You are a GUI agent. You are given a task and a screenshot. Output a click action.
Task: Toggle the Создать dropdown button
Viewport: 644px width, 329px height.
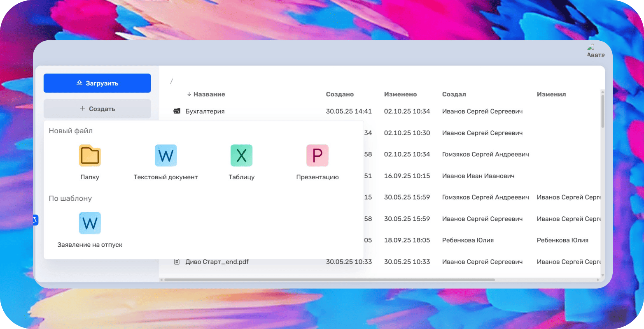[x=97, y=109]
